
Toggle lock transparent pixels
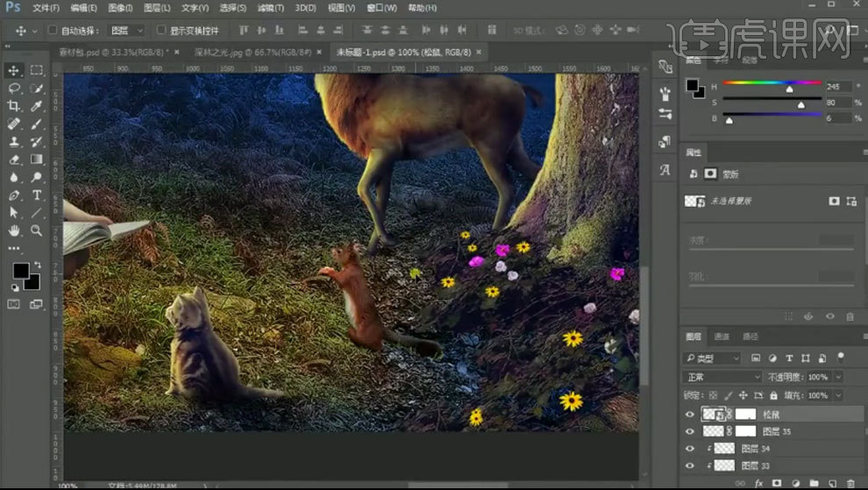click(x=713, y=395)
